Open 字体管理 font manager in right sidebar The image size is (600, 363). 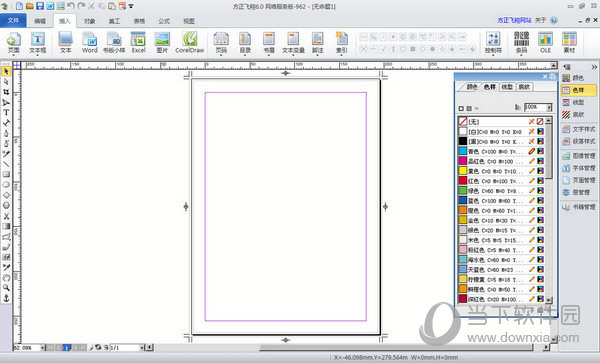pos(579,168)
